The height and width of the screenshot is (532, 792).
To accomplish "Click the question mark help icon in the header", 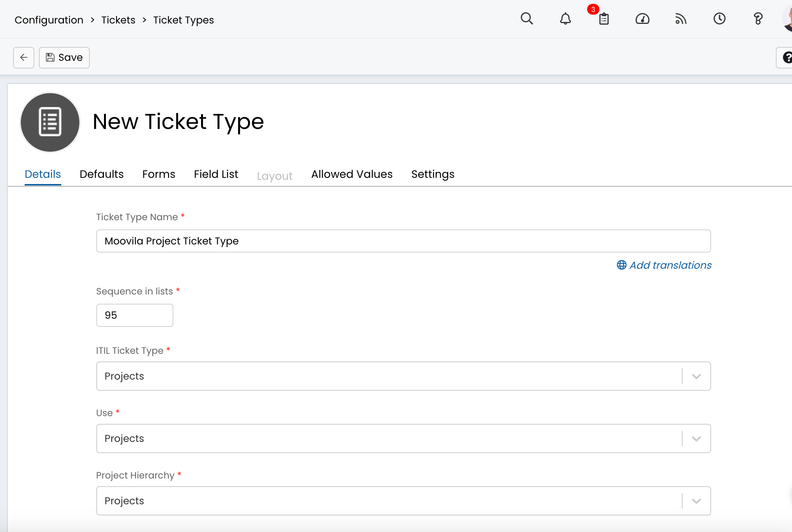I will click(758, 18).
